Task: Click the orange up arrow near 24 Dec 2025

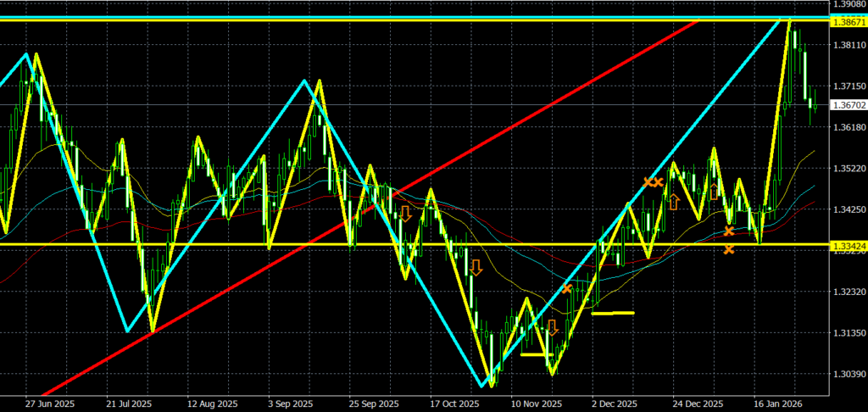Action: point(715,190)
